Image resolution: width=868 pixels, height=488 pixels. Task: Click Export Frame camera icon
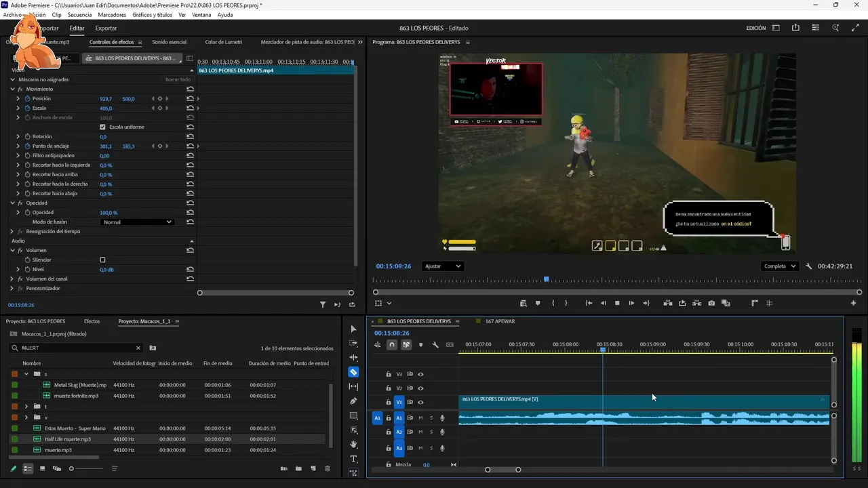point(711,303)
